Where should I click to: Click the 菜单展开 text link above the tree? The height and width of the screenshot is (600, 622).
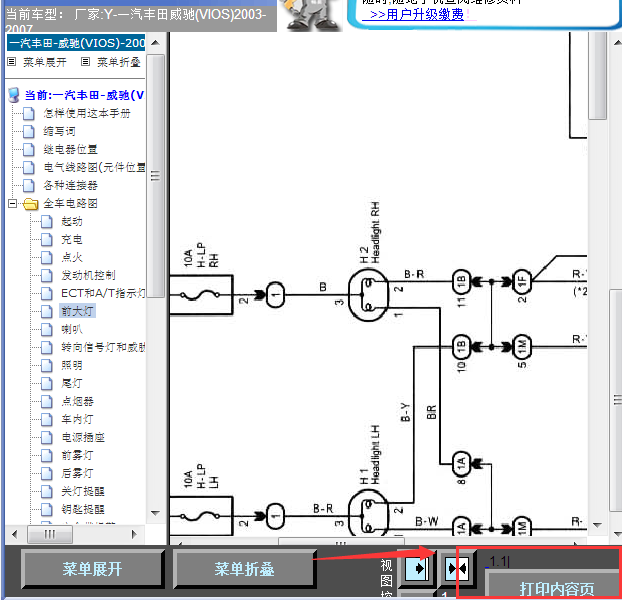[44, 62]
